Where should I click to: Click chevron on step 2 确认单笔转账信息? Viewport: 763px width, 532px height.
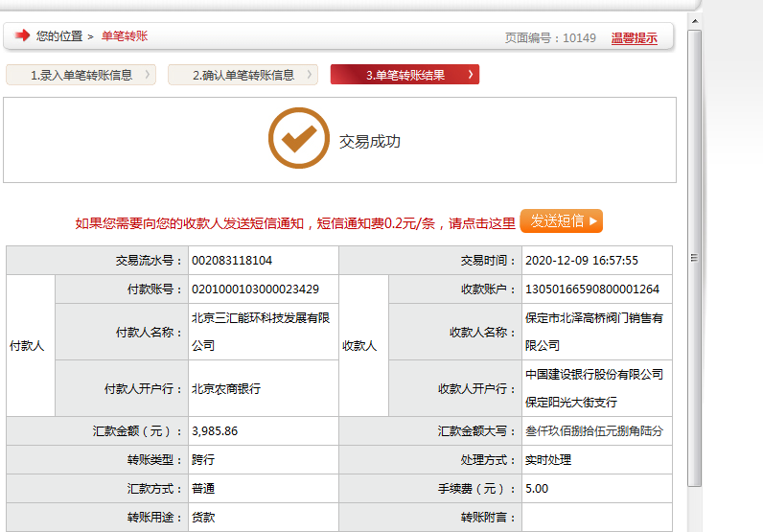pos(310,75)
